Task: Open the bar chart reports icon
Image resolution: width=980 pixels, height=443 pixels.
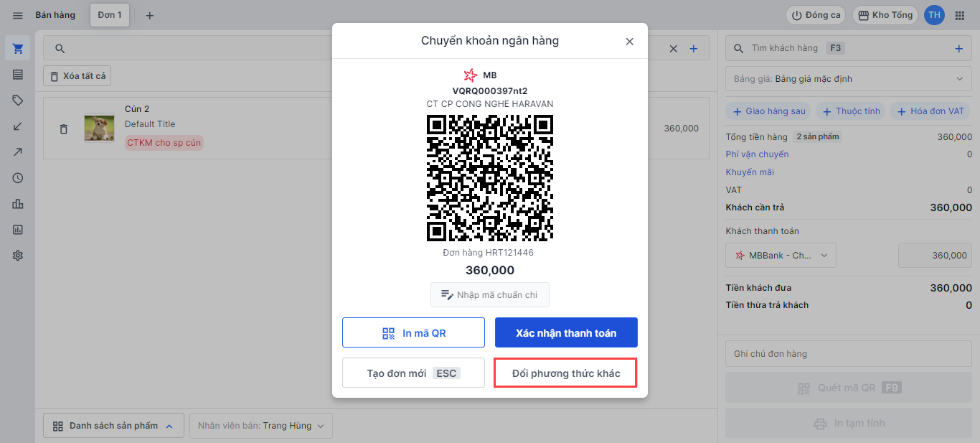Action: tap(18, 204)
